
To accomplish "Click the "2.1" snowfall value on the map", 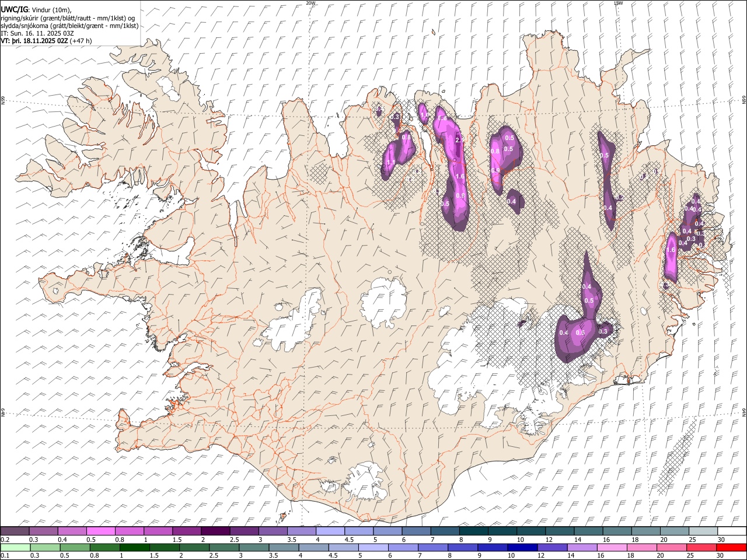I will (459, 139).
